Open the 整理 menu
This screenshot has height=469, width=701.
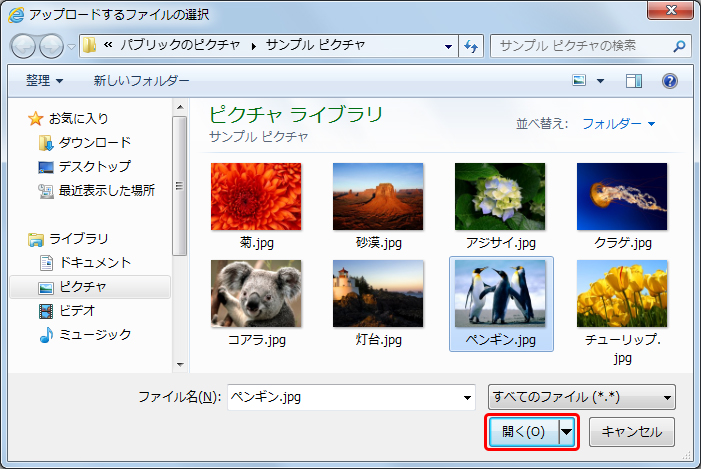pos(44,80)
